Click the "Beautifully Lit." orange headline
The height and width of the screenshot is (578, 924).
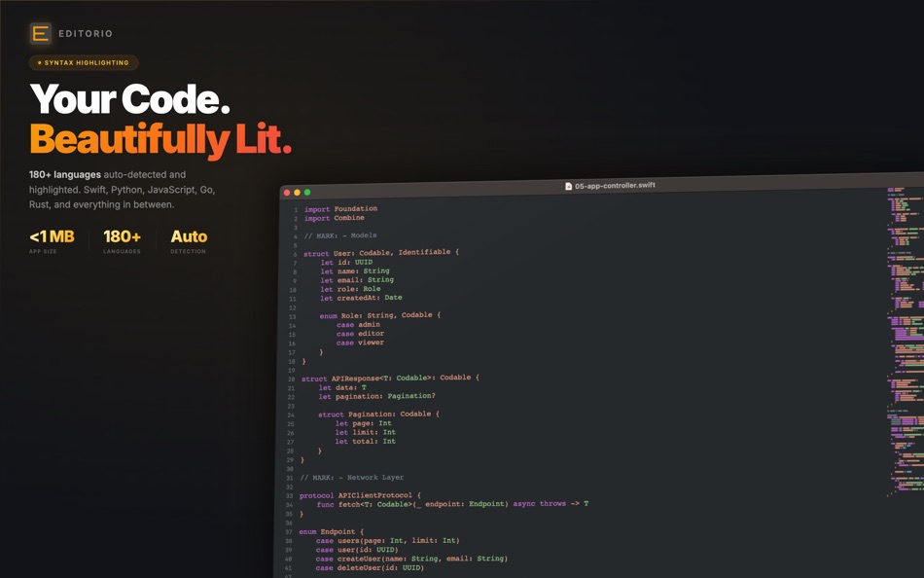(160, 139)
